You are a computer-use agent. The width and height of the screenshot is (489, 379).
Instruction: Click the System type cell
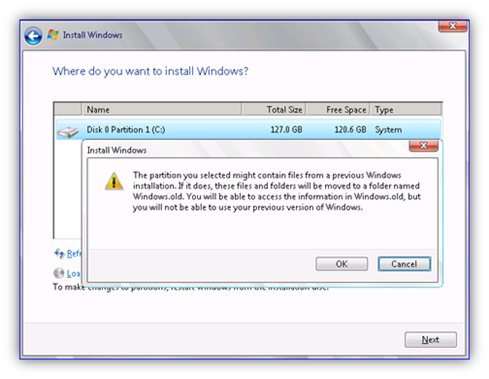pyautogui.click(x=388, y=130)
